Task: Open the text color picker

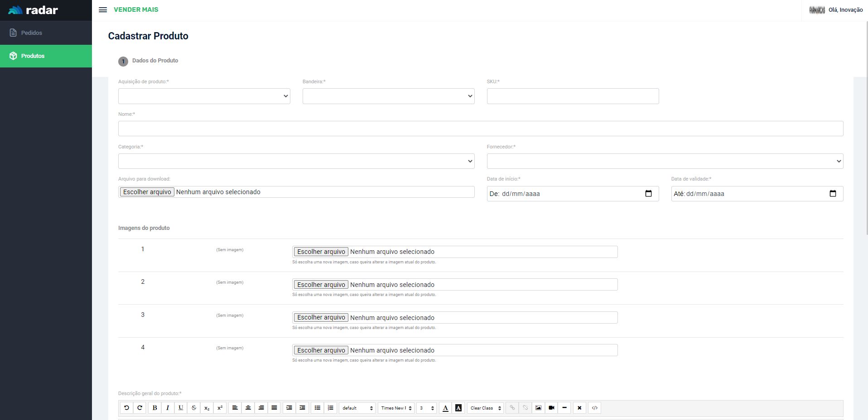Action: pos(445,408)
